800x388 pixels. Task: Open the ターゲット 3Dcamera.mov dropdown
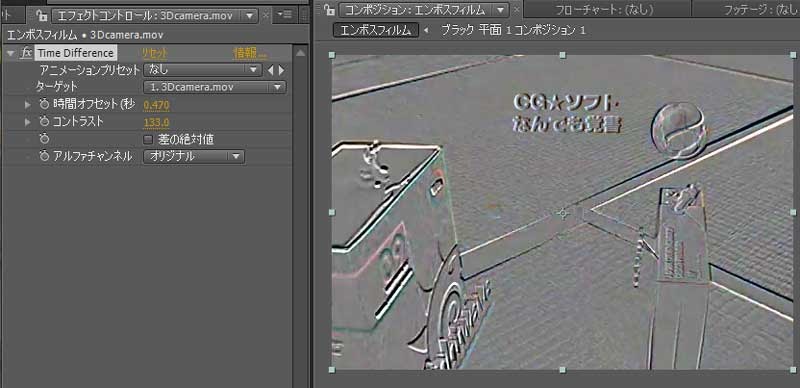pos(215,87)
